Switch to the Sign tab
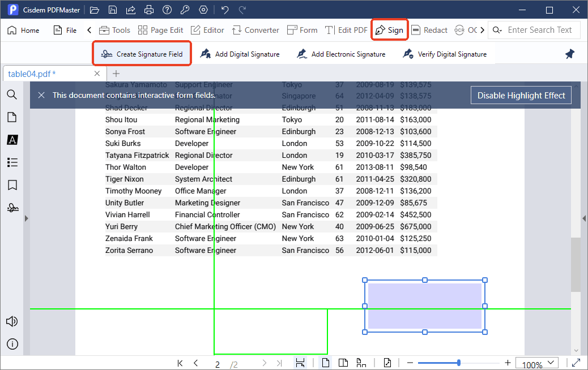The image size is (588, 370). (x=389, y=30)
